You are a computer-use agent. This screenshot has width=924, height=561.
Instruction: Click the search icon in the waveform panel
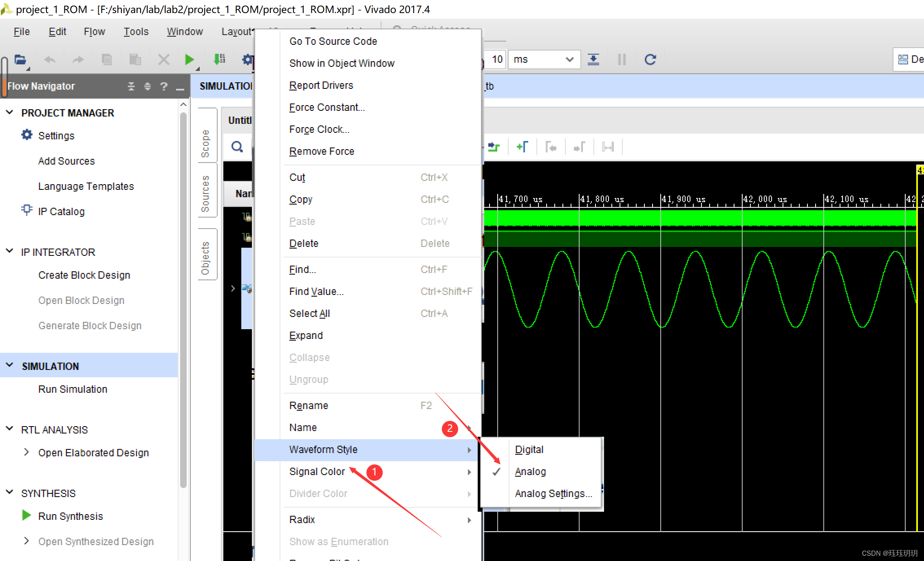pyautogui.click(x=237, y=146)
